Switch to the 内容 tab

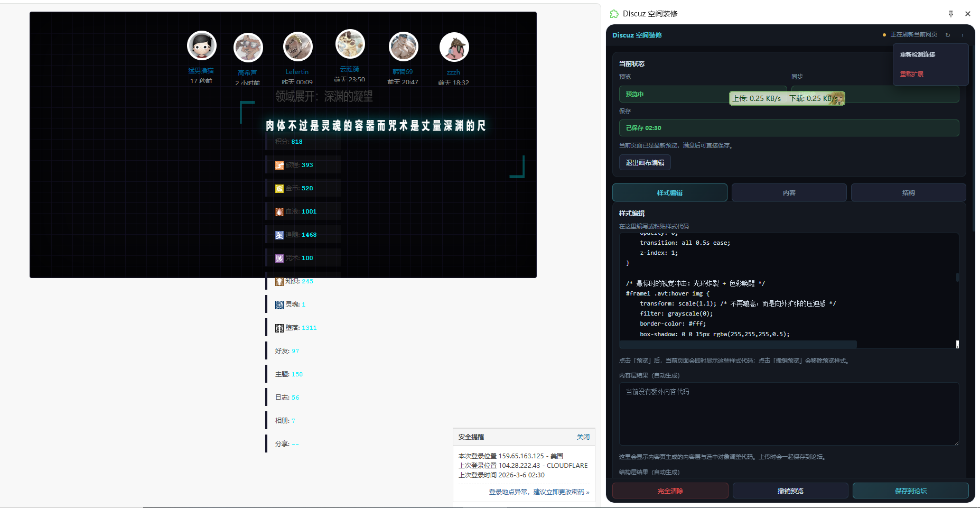(789, 193)
